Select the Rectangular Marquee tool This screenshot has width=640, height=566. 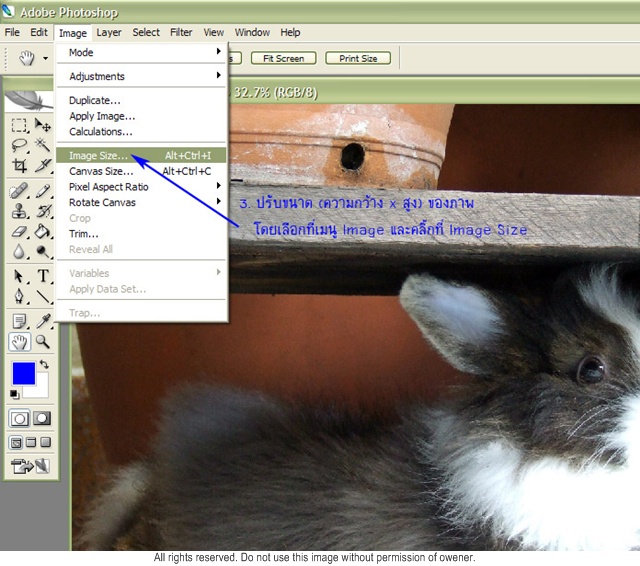point(19,125)
